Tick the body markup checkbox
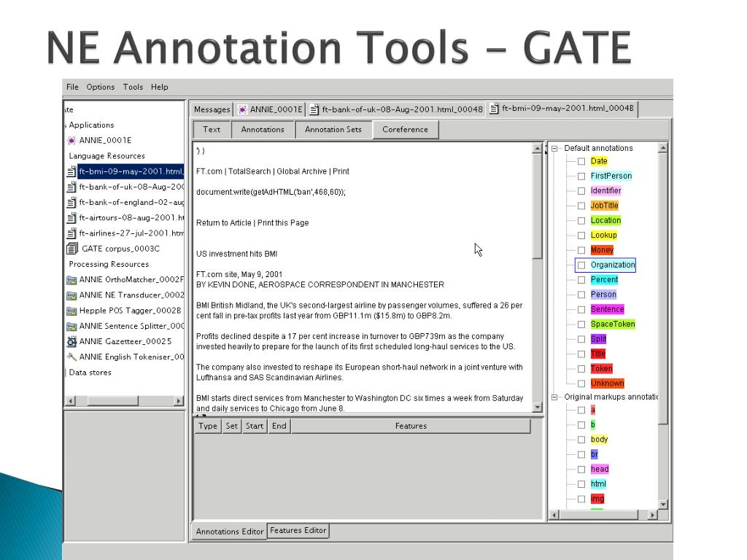This screenshot has width=747, height=560. pos(581,440)
